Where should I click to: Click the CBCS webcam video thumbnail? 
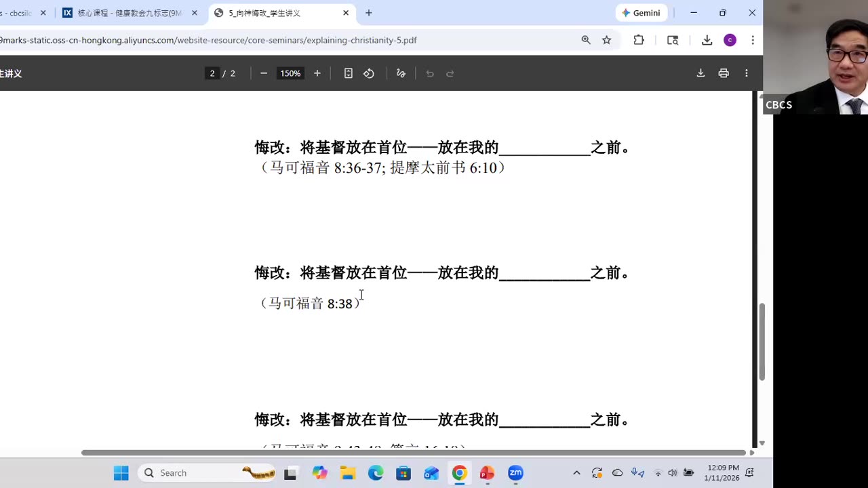(816, 57)
